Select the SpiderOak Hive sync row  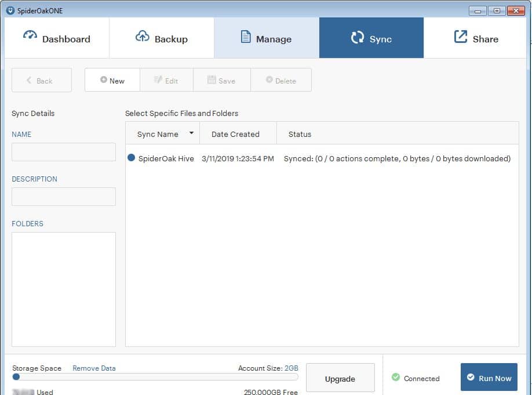[x=322, y=158]
